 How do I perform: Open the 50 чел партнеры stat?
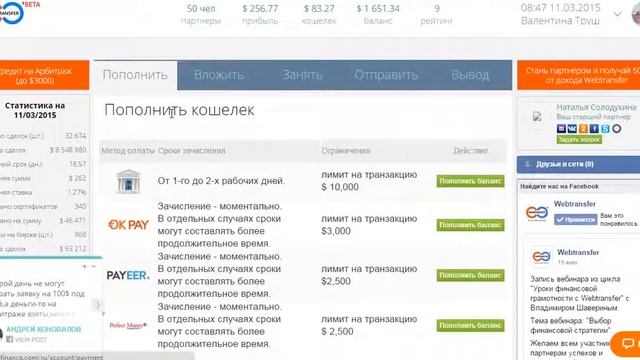coord(200,14)
